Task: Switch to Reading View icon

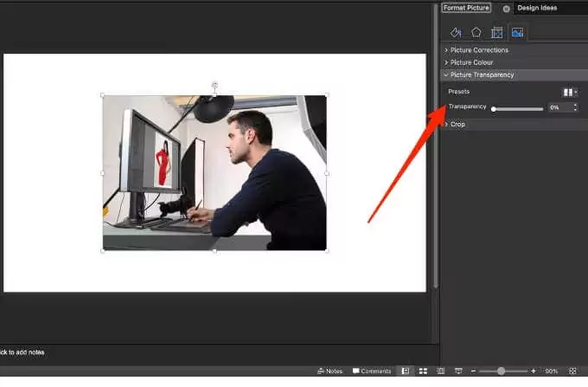Action: (x=441, y=371)
